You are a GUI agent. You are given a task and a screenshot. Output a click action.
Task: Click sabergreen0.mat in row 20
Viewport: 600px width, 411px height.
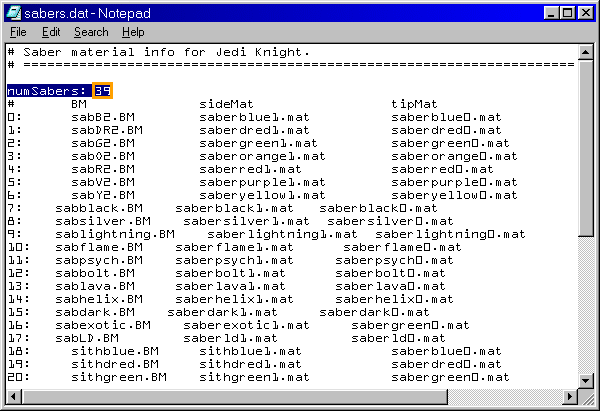[x=450, y=377]
